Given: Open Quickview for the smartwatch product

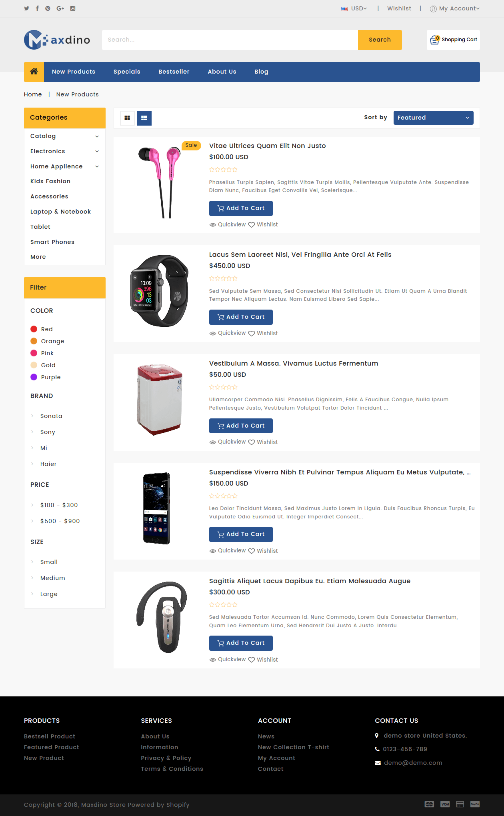Looking at the screenshot, I should coord(228,333).
